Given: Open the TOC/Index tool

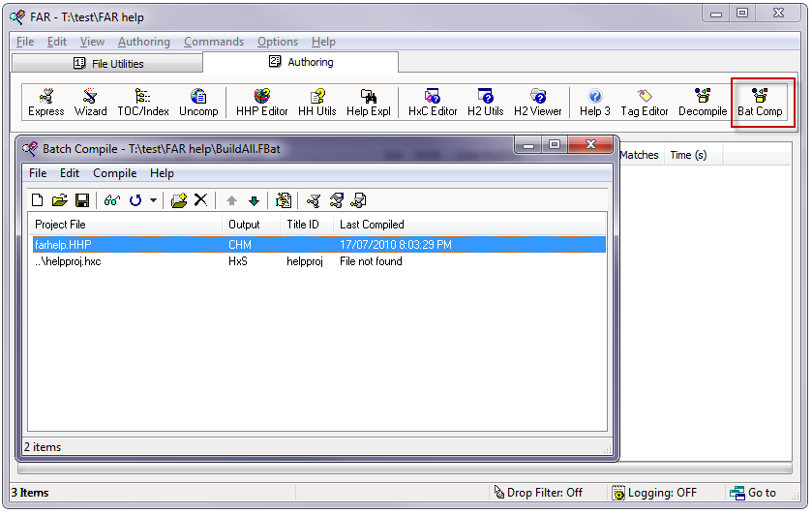Looking at the screenshot, I should click(141, 103).
